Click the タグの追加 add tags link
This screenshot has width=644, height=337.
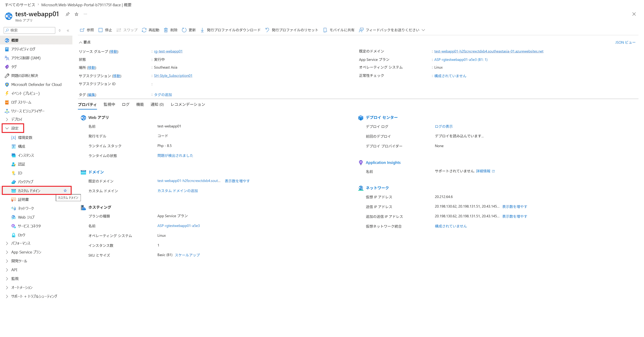[163, 95]
